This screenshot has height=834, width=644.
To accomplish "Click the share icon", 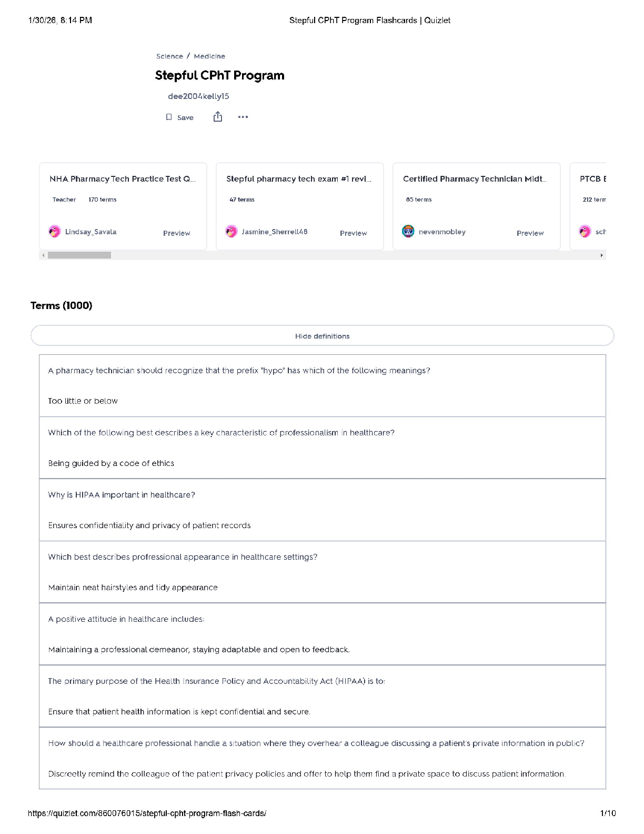I will [218, 117].
